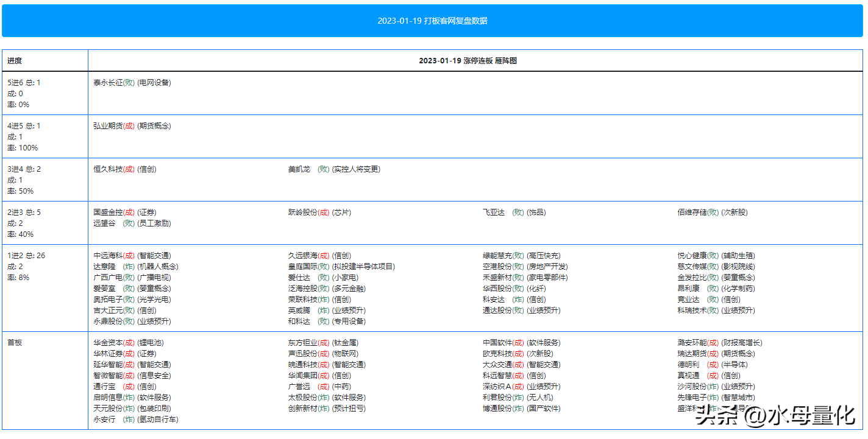Select the 2进3 总: 5 row label
This screenshot has width=868, height=439.
coord(24,212)
